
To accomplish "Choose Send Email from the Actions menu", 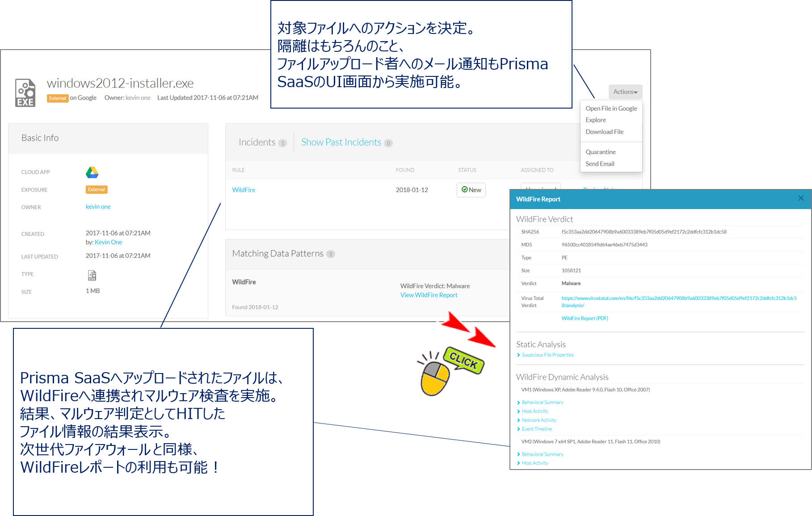I will point(600,164).
